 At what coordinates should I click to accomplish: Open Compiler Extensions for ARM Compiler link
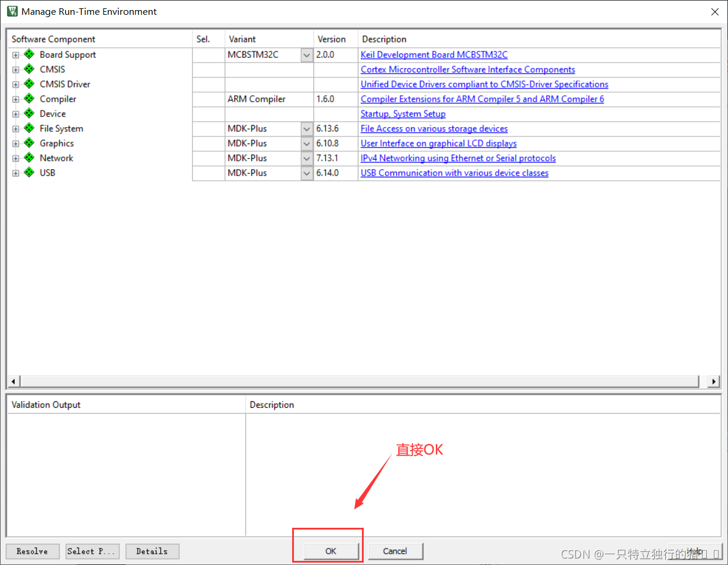[483, 99]
